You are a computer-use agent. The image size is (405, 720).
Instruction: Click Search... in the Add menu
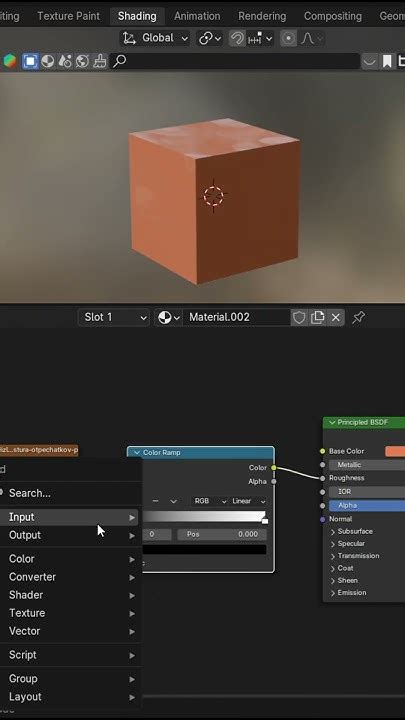click(x=69, y=493)
